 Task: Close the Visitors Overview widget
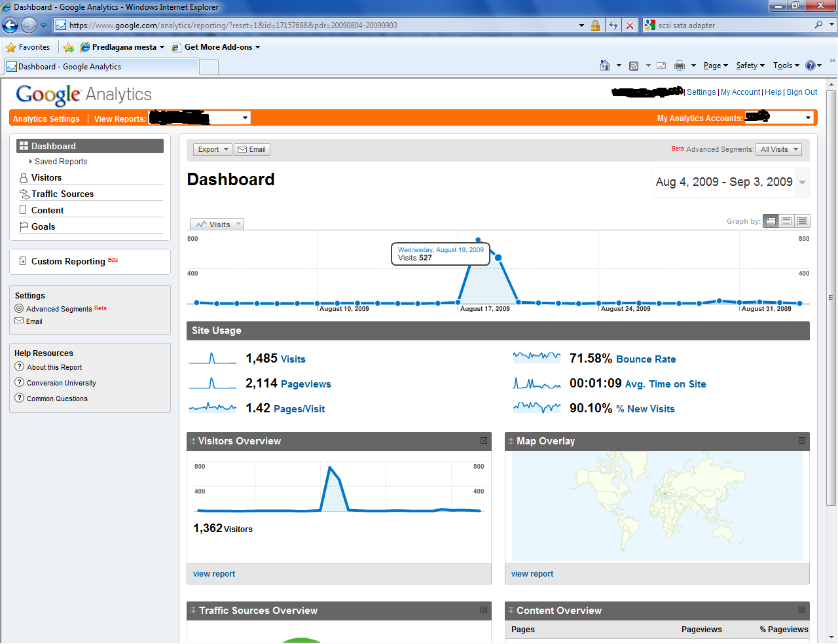point(484,440)
